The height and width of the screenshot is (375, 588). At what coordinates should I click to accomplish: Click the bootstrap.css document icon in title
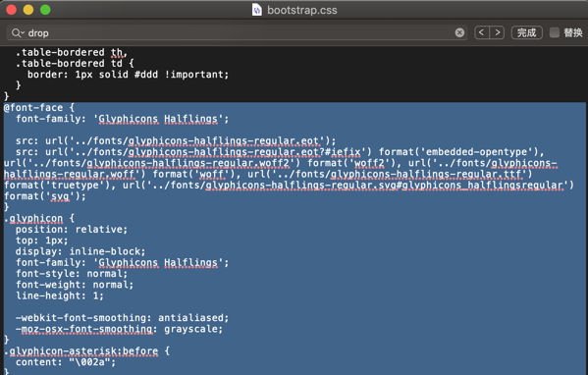(x=257, y=10)
